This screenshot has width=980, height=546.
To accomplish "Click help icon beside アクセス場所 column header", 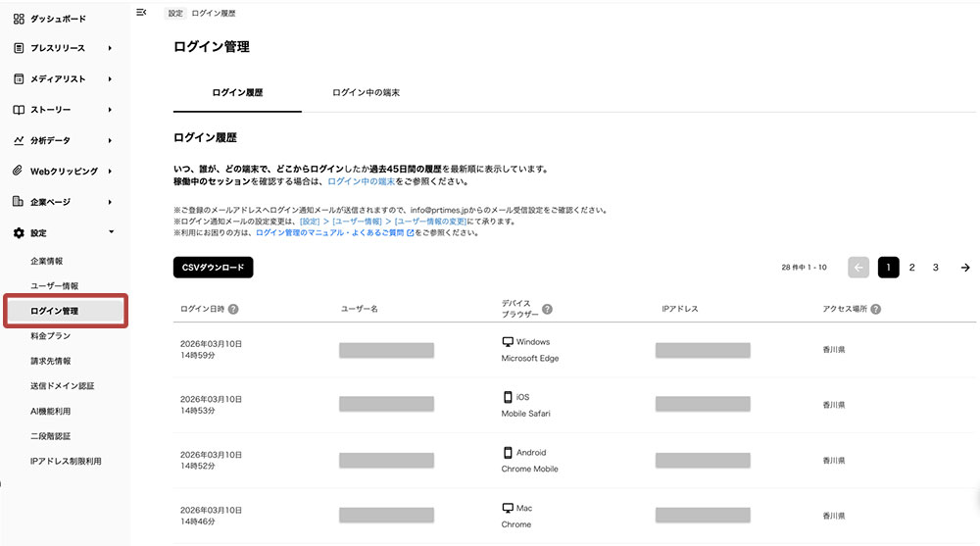I will tap(874, 309).
